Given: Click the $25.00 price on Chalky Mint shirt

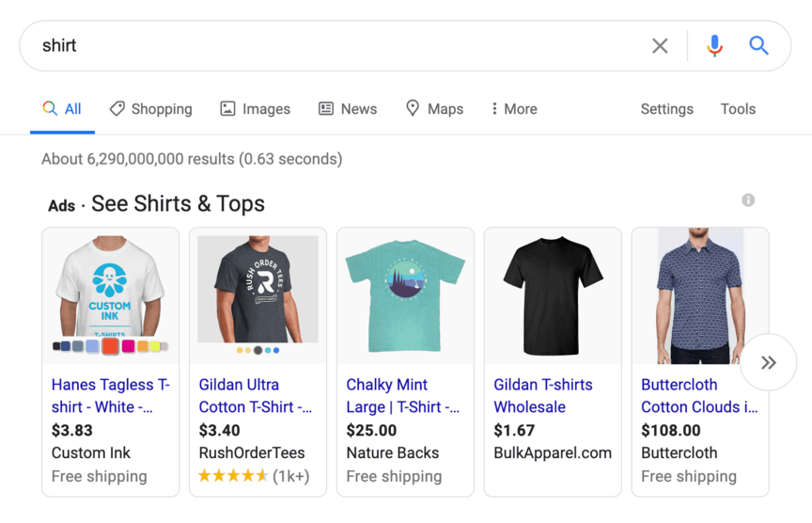Looking at the screenshot, I should point(371,430).
